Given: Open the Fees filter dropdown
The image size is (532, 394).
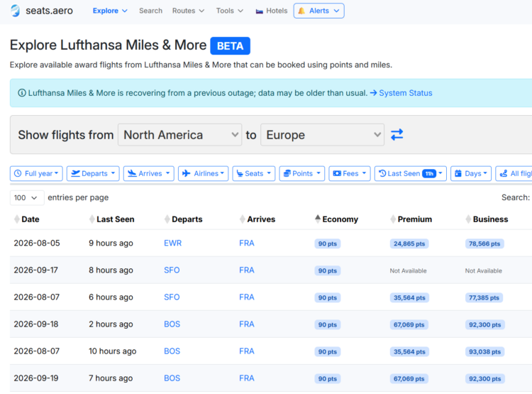Looking at the screenshot, I should 350,173.
